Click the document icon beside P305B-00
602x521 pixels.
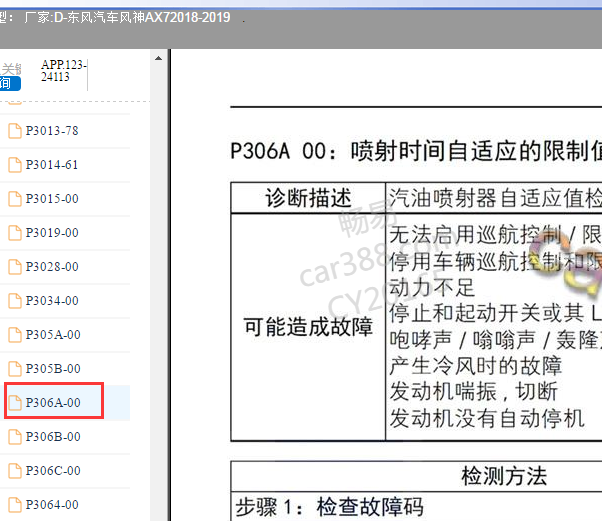point(15,369)
